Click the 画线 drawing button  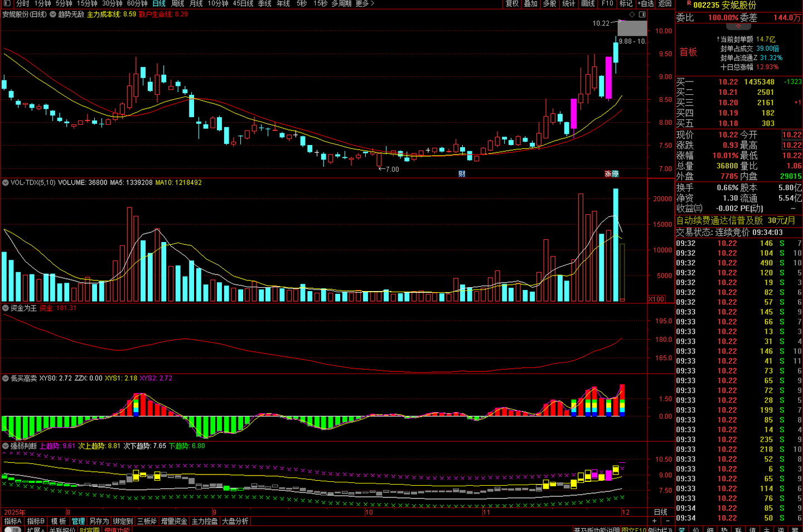click(588, 3)
